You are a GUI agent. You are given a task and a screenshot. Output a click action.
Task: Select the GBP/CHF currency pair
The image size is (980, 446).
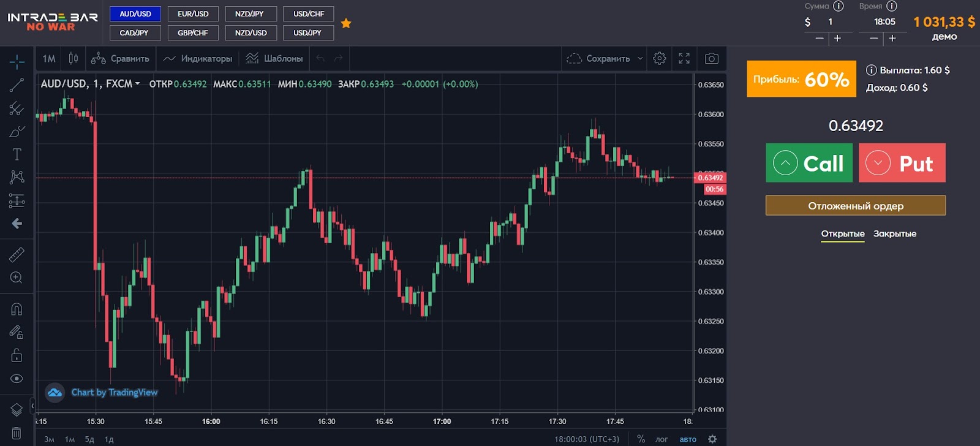193,33
